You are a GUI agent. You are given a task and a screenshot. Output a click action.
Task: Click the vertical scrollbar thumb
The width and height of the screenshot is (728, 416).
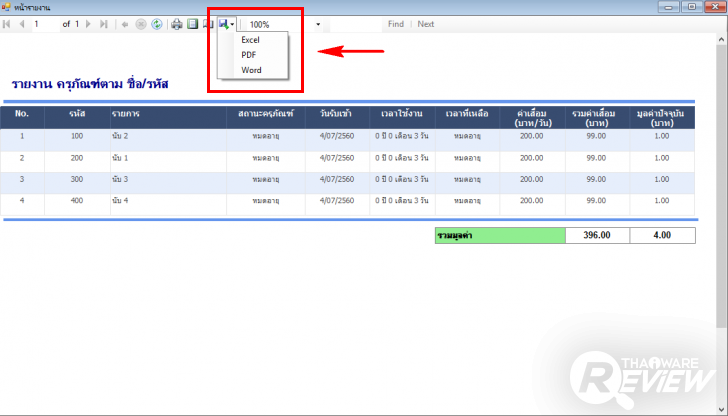[722, 186]
